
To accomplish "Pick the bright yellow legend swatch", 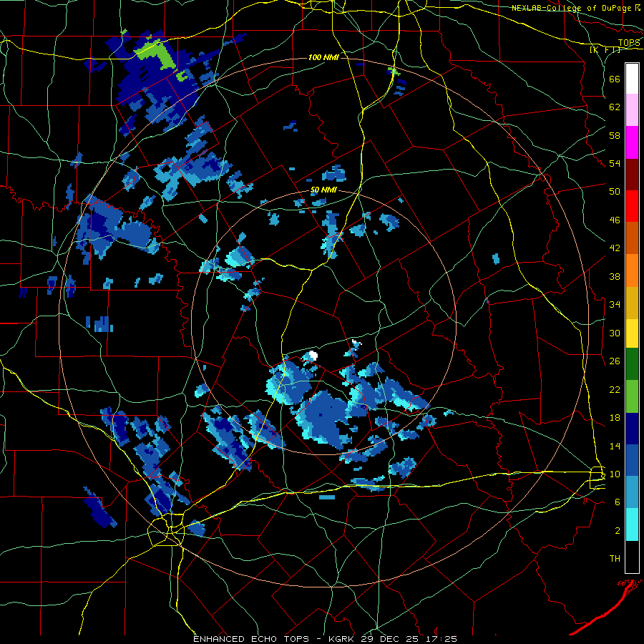I will (x=632, y=333).
